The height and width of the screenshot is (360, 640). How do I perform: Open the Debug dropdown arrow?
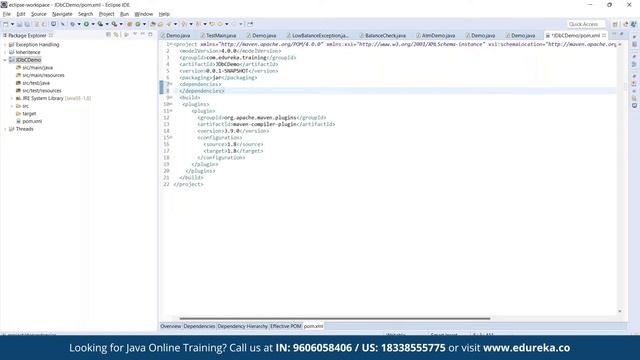point(79,24)
